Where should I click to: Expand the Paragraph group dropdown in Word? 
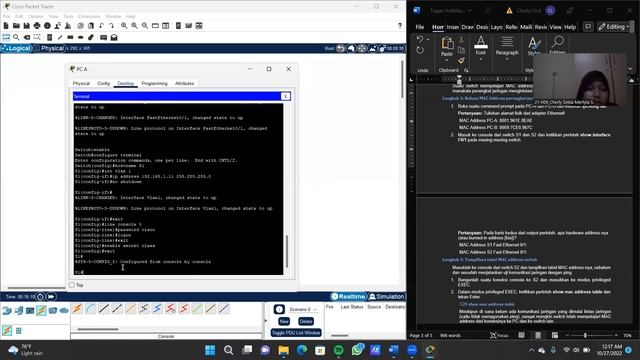coord(507,59)
